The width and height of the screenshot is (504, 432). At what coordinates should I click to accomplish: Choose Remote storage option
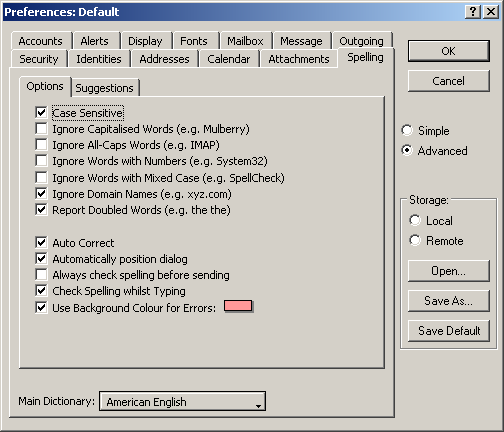415,240
